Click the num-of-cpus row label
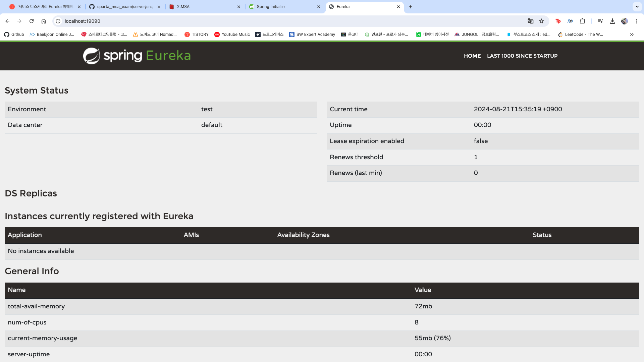This screenshot has height=362, width=644. (27, 322)
